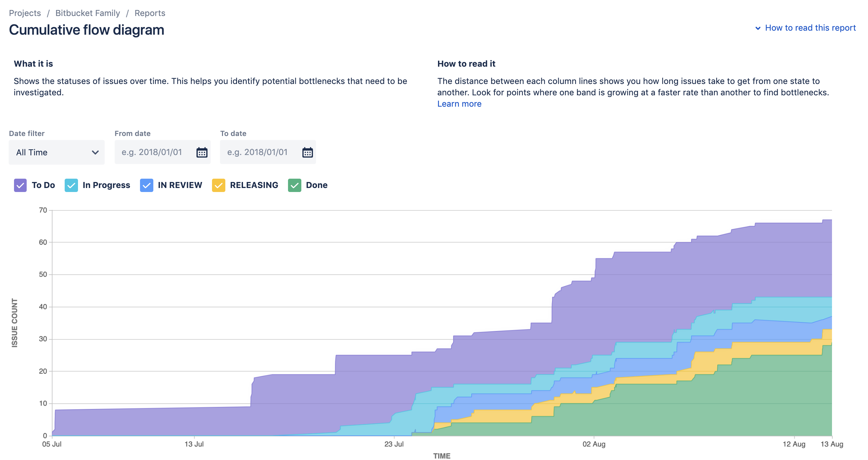Disable the Done status checkbox
The width and height of the screenshot is (868, 460).
[295, 185]
